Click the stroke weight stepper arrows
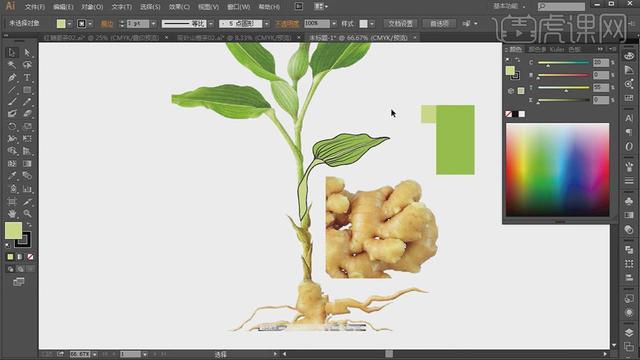 pyautogui.click(x=122, y=24)
